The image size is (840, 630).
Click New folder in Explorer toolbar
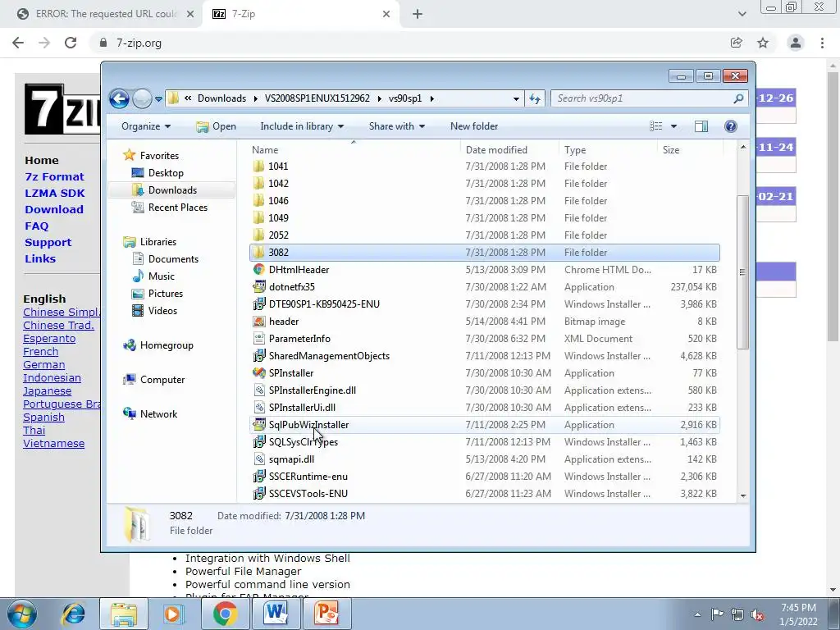coord(474,126)
